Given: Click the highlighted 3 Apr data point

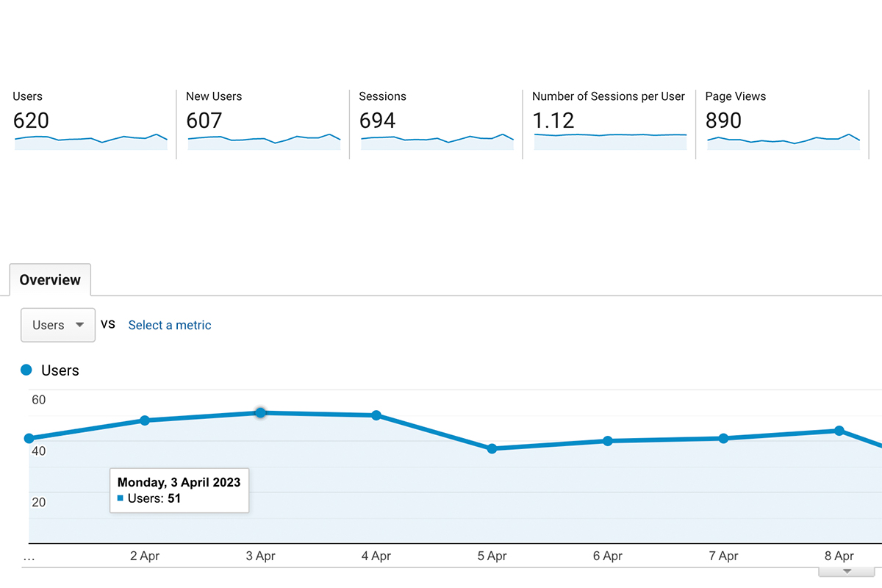Looking at the screenshot, I should [x=260, y=413].
